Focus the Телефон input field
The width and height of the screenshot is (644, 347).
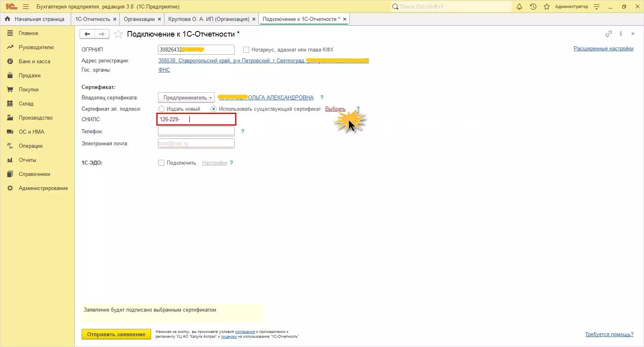tap(196, 131)
